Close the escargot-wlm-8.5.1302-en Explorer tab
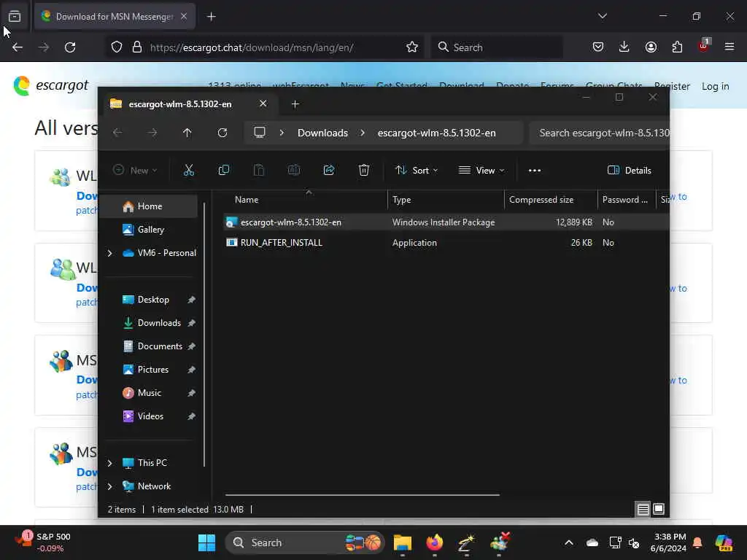747x560 pixels. pyautogui.click(x=263, y=104)
